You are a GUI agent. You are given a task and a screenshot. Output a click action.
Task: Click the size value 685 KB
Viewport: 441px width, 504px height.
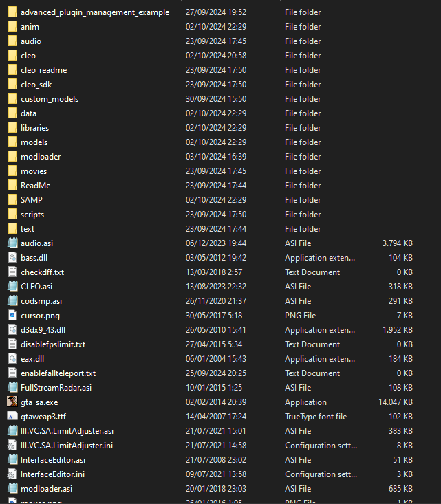(x=400, y=489)
